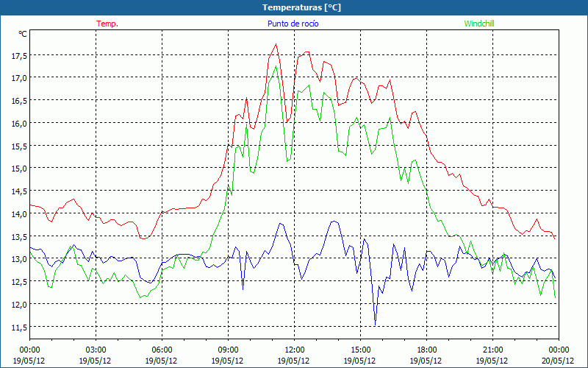Image resolution: width=588 pixels, height=368 pixels.
Task: Select the green 'Windchill' legend label
Action: click(479, 24)
